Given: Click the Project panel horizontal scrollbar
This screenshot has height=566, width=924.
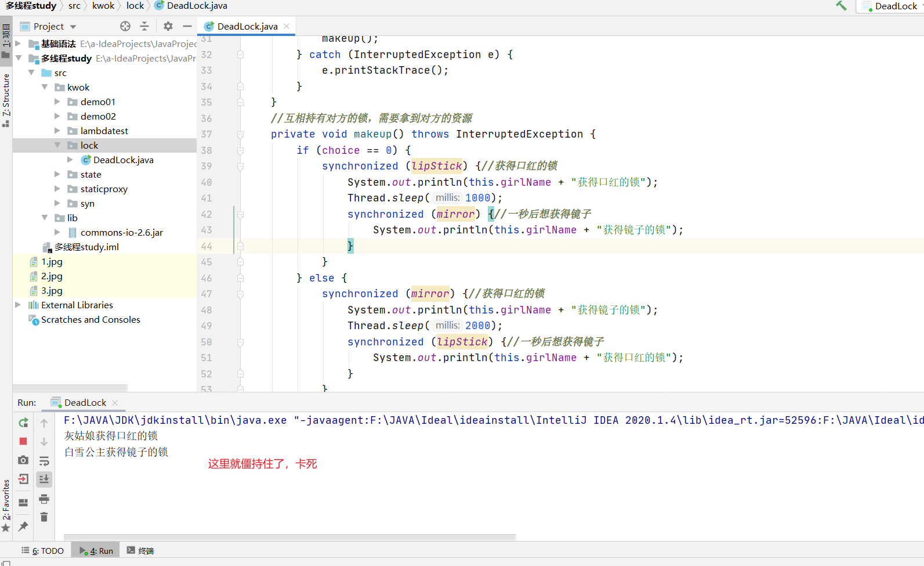Looking at the screenshot, I should [x=70, y=387].
